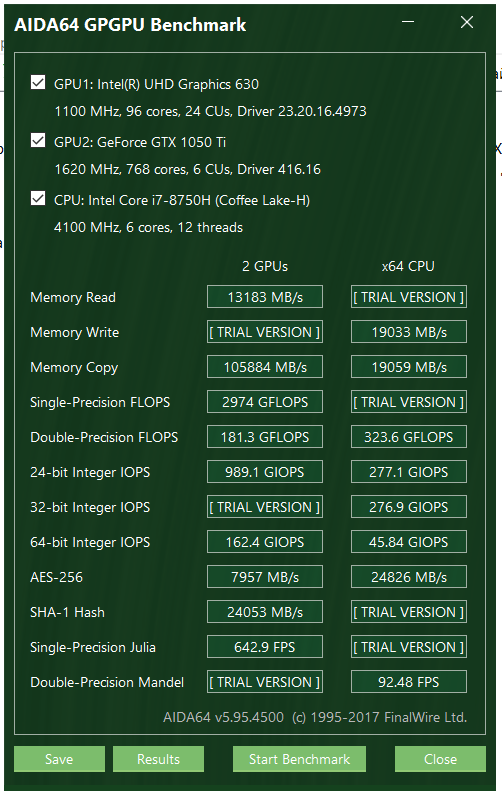Click the Save button
The width and height of the screenshot is (502, 794).
pos(59,759)
